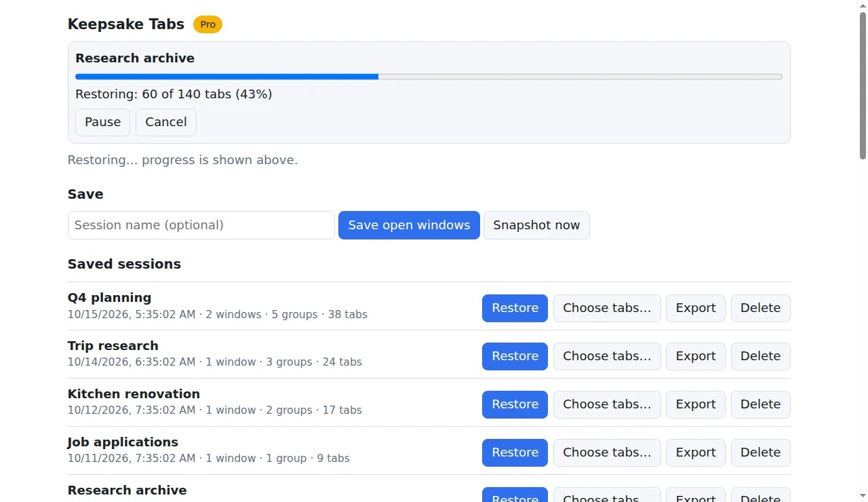The width and height of the screenshot is (868, 502).
Task: Choose tabs for Q4 planning
Action: [x=607, y=308]
